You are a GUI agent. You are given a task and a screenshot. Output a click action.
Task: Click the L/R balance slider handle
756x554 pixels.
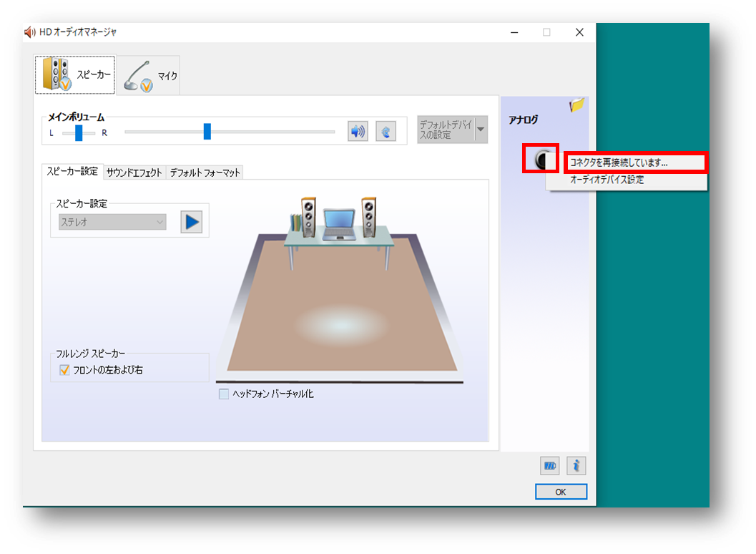(79, 132)
